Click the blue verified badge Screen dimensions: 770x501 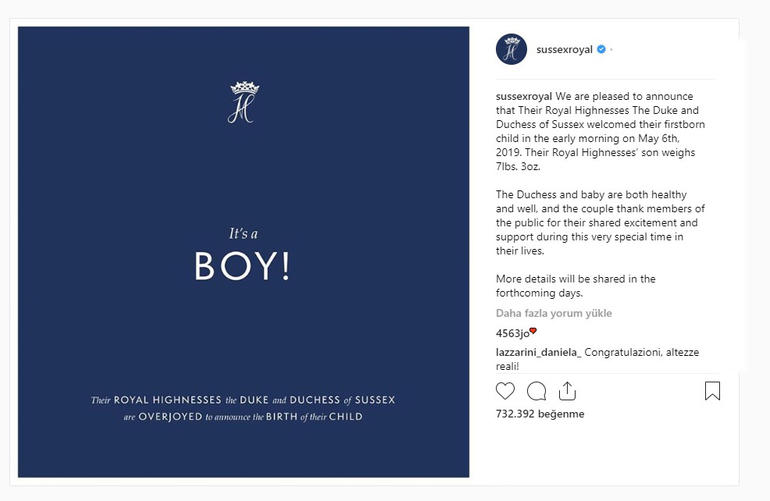point(600,49)
